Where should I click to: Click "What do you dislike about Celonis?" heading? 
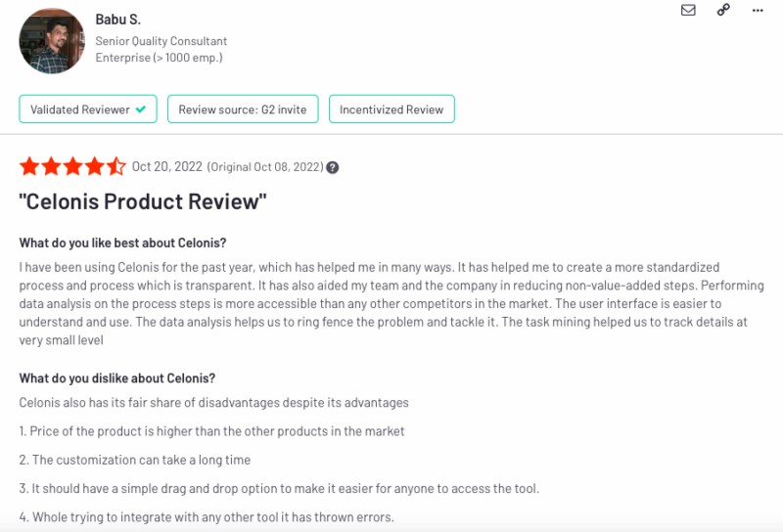[x=117, y=378]
